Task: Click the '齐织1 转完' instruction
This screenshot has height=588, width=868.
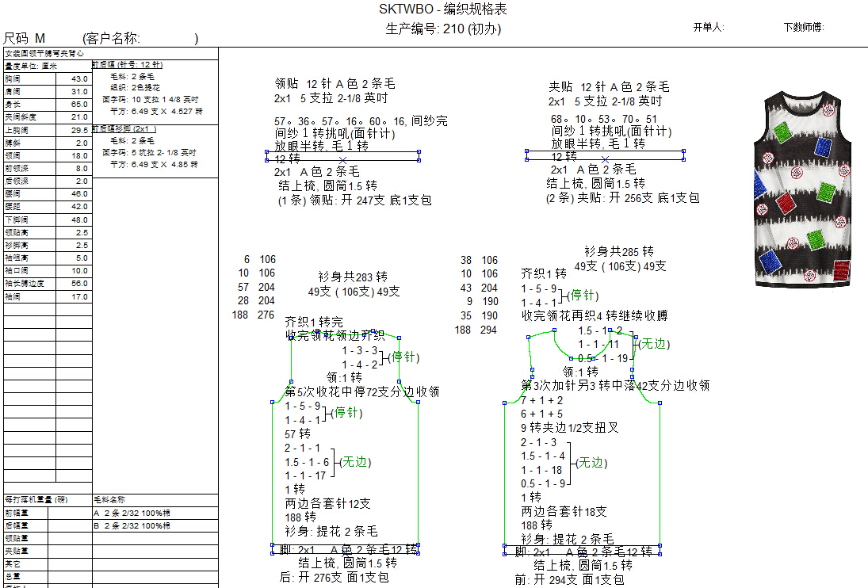Action: click(314, 322)
